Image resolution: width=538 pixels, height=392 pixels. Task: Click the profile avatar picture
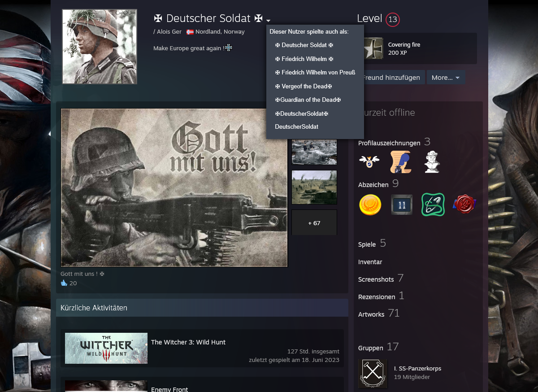100,47
